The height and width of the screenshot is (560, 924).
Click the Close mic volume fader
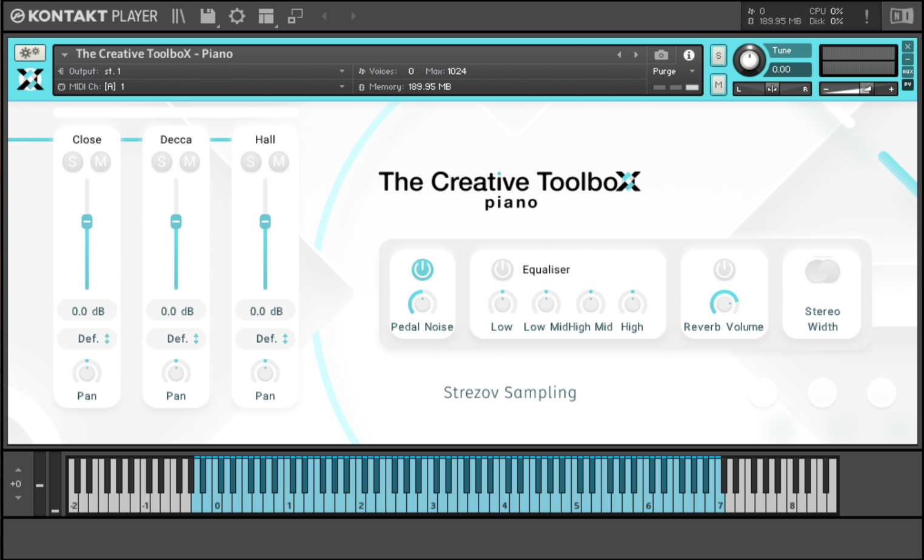(x=87, y=221)
